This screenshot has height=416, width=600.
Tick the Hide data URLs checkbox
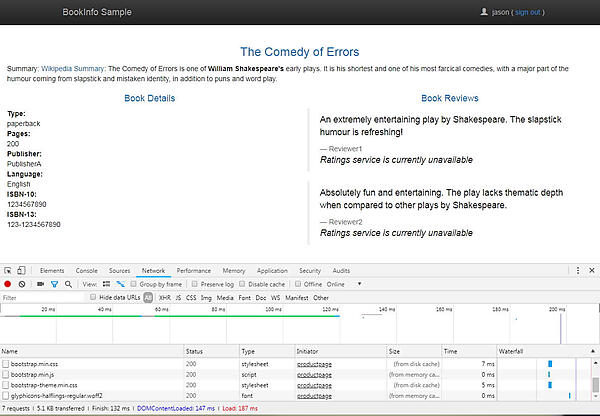(95, 297)
